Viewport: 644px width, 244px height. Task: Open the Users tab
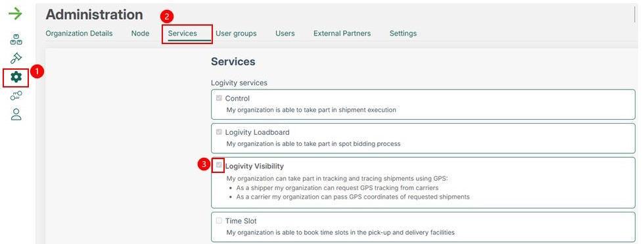point(285,34)
